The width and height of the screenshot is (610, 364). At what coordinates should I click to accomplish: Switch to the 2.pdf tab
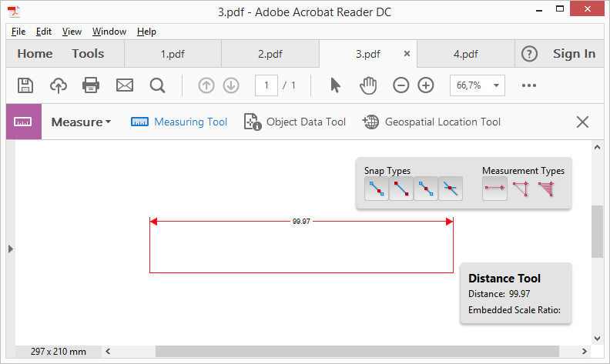pyautogui.click(x=270, y=54)
